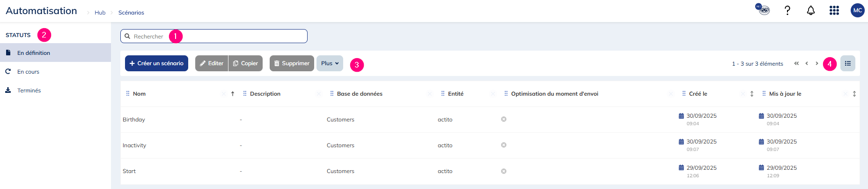Select the Terminés status
The height and width of the screenshot is (189, 868).
[x=29, y=91]
